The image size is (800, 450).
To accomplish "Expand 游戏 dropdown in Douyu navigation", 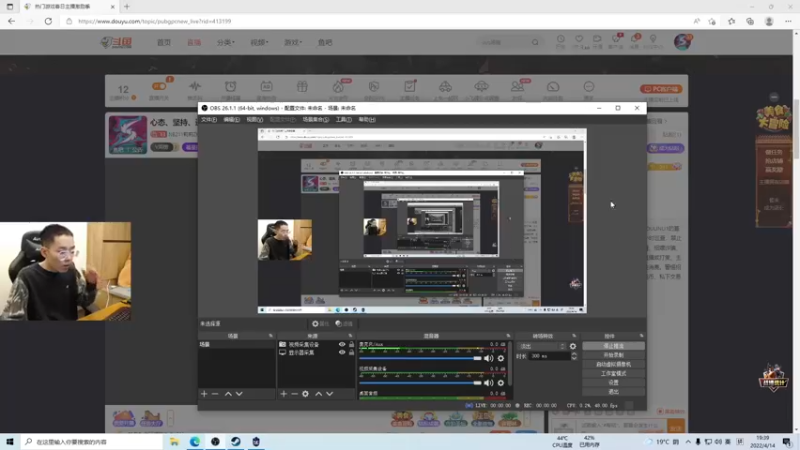I will coord(293,42).
